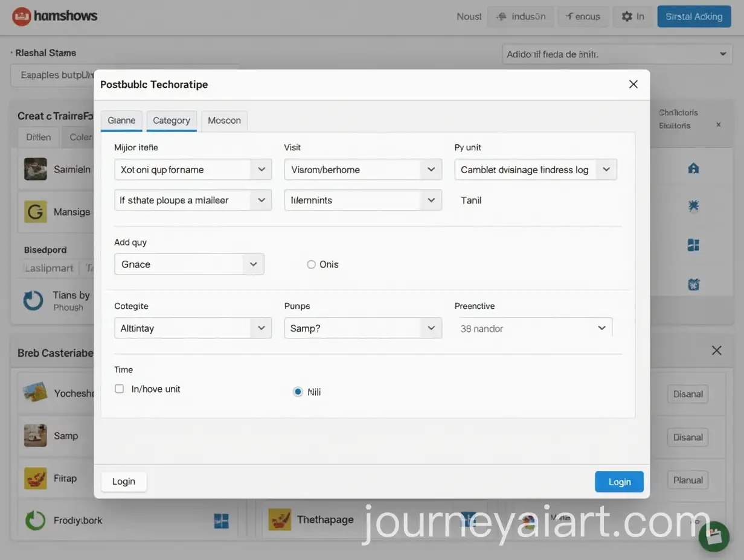
Task: Click the blue Login button in the dialog
Action: (619, 482)
